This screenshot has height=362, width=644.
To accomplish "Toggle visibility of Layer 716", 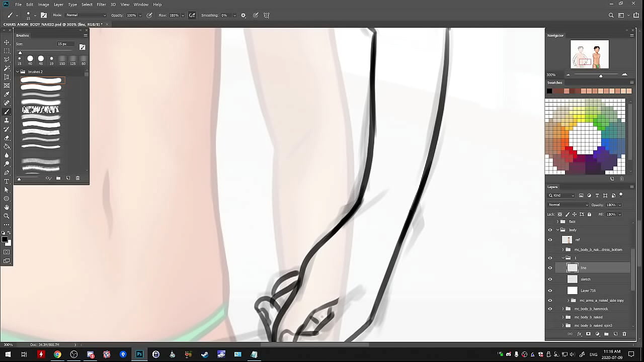I will (x=550, y=291).
